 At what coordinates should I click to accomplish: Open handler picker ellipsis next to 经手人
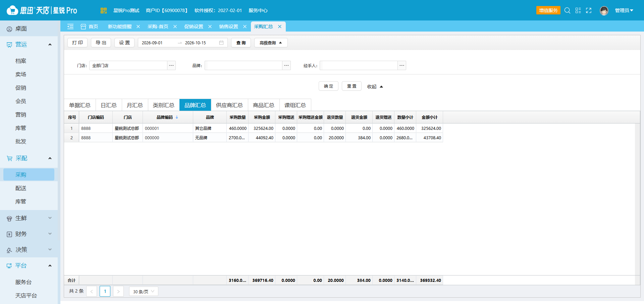[x=402, y=65]
